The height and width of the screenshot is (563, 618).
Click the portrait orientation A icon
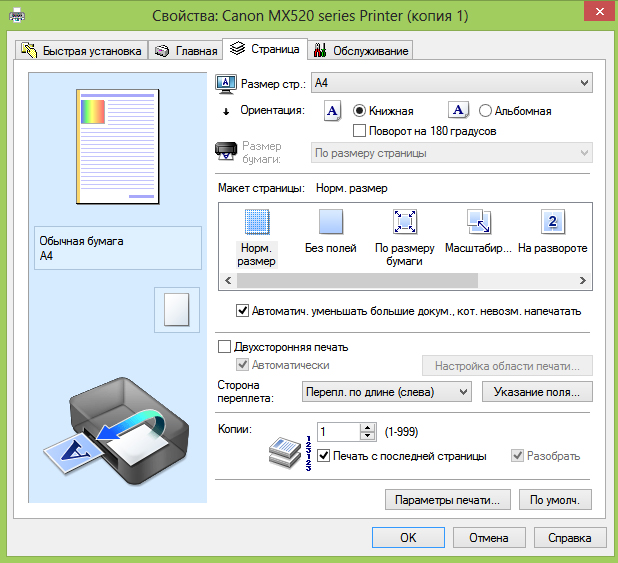click(332, 111)
